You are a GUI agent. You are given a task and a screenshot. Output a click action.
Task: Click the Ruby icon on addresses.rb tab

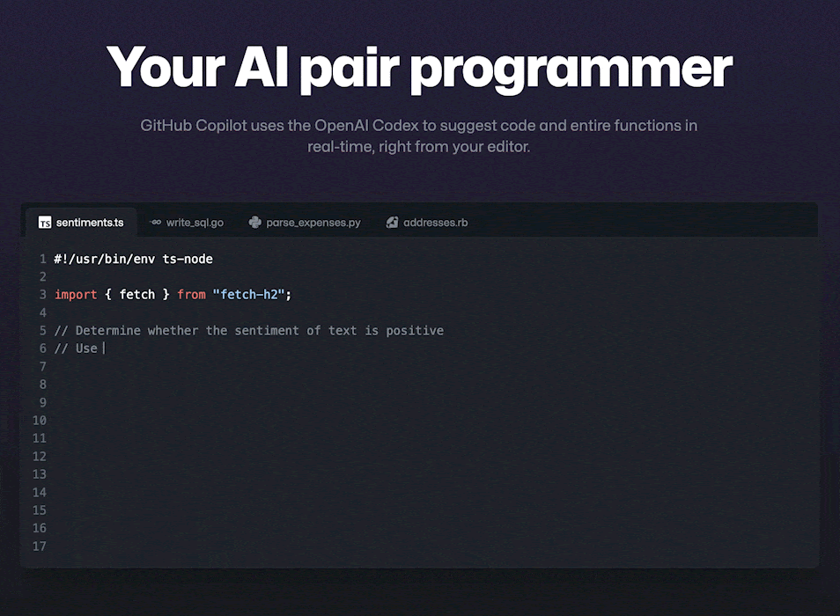click(392, 222)
